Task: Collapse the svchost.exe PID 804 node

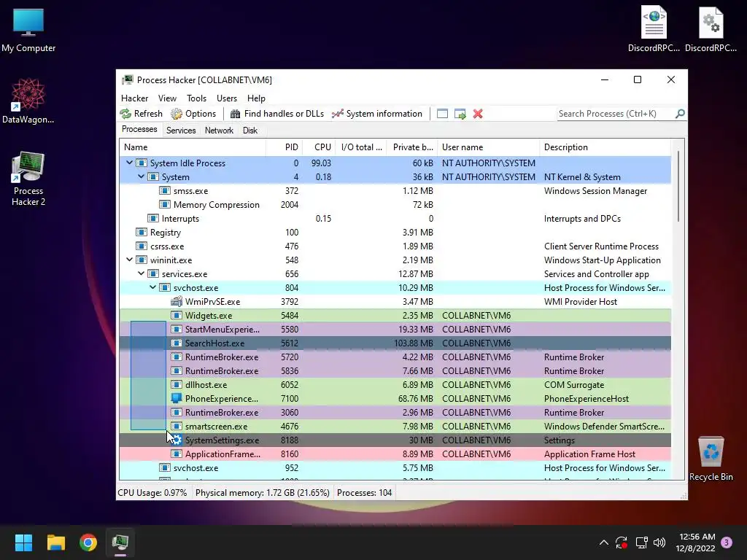Action: coord(152,287)
